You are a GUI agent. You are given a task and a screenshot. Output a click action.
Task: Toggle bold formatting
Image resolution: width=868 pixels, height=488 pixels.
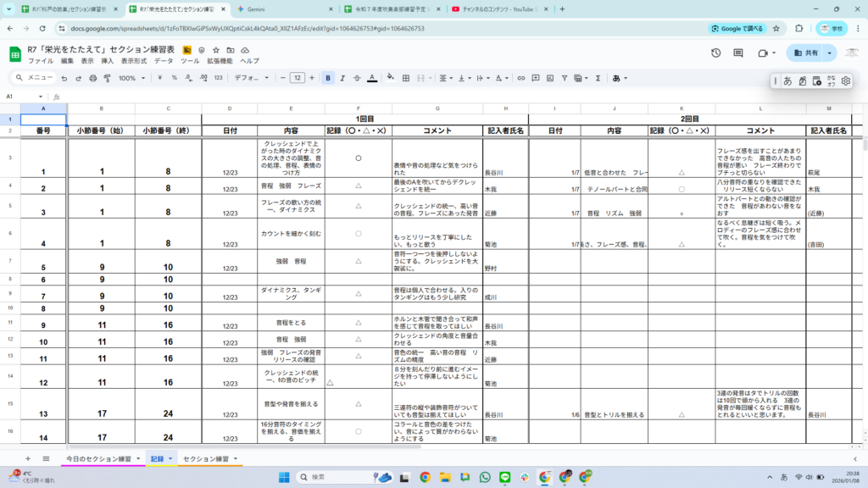(x=328, y=78)
